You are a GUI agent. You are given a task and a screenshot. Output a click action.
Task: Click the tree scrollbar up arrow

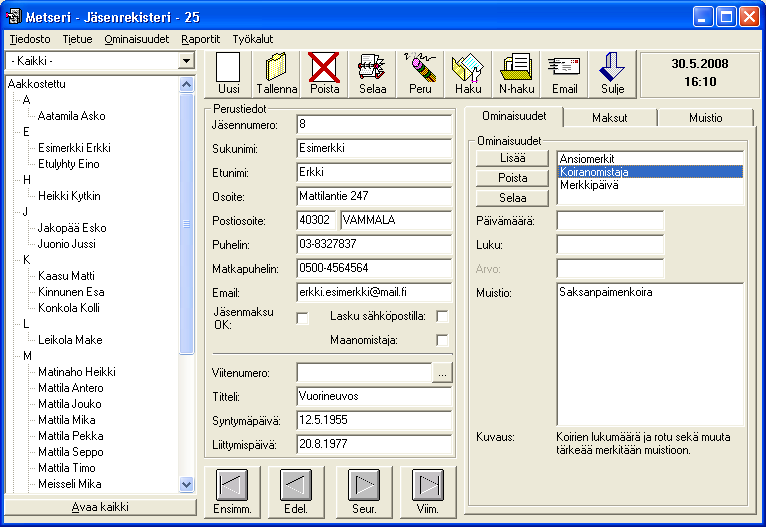coord(187,84)
